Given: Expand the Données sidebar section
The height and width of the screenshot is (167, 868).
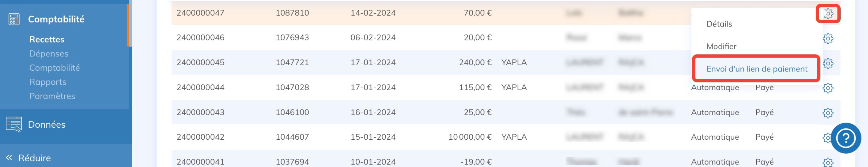Looking at the screenshot, I should (46, 125).
